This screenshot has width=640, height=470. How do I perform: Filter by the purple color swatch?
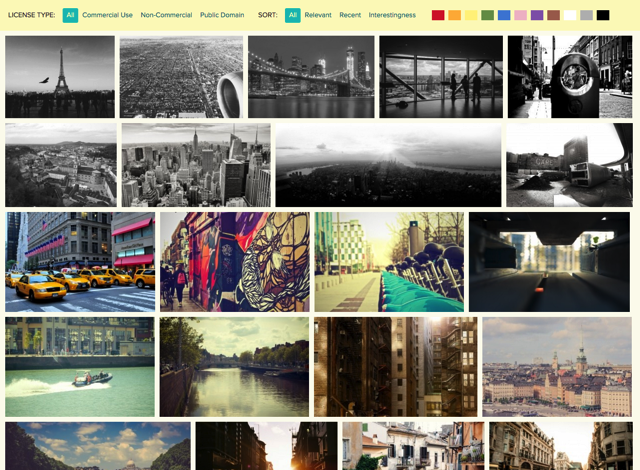[x=537, y=15]
